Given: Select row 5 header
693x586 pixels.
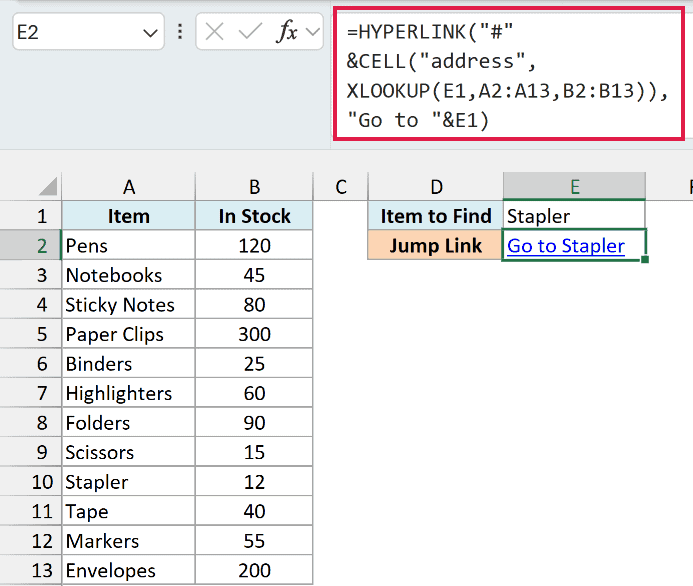Looking at the screenshot, I should pos(30,334).
